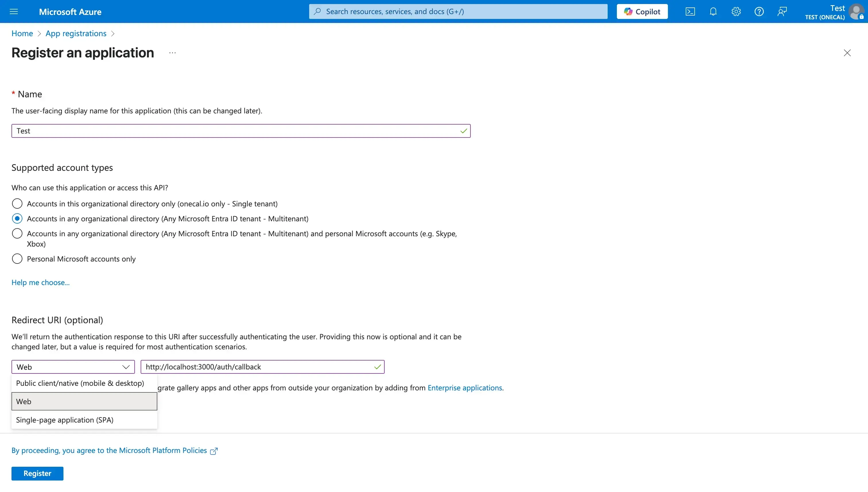Image resolution: width=868 pixels, height=492 pixels.
Task: Select Public client/native (mobile & desktop)
Action: 80,383
